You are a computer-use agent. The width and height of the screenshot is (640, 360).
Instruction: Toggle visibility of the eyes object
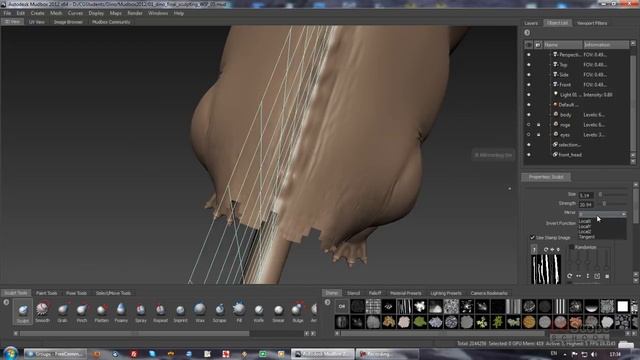[529, 135]
